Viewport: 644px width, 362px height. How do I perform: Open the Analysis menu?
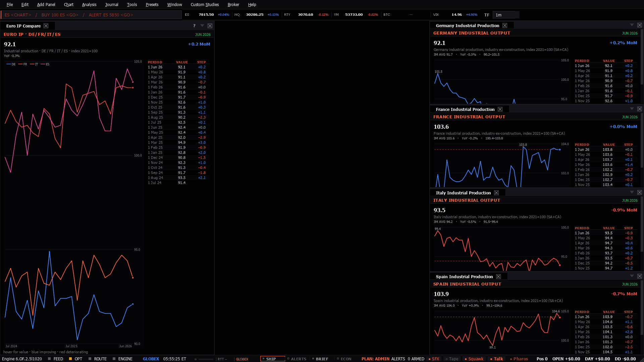coord(89,4)
